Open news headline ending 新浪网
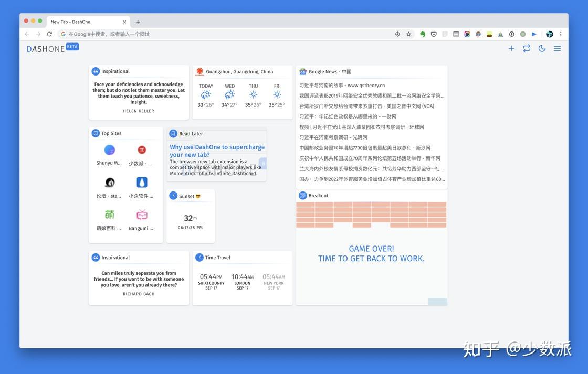Screen dimensions: 588x374 point(365,148)
